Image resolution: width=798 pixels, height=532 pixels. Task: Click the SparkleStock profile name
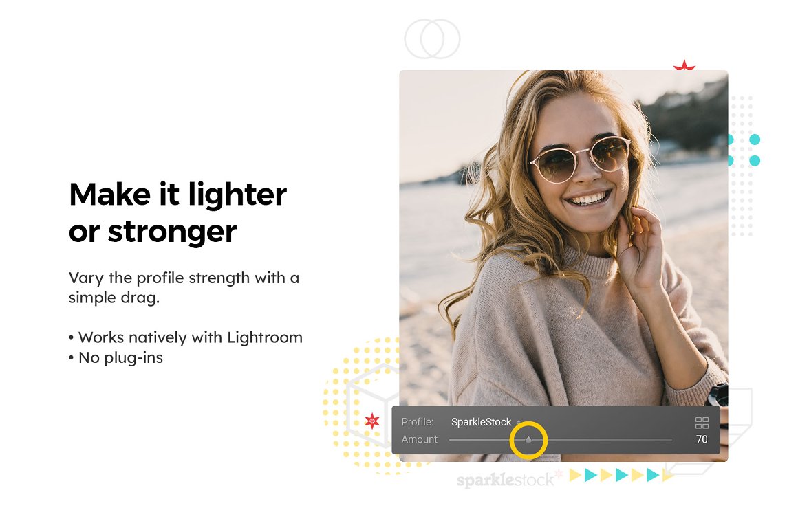coord(481,422)
